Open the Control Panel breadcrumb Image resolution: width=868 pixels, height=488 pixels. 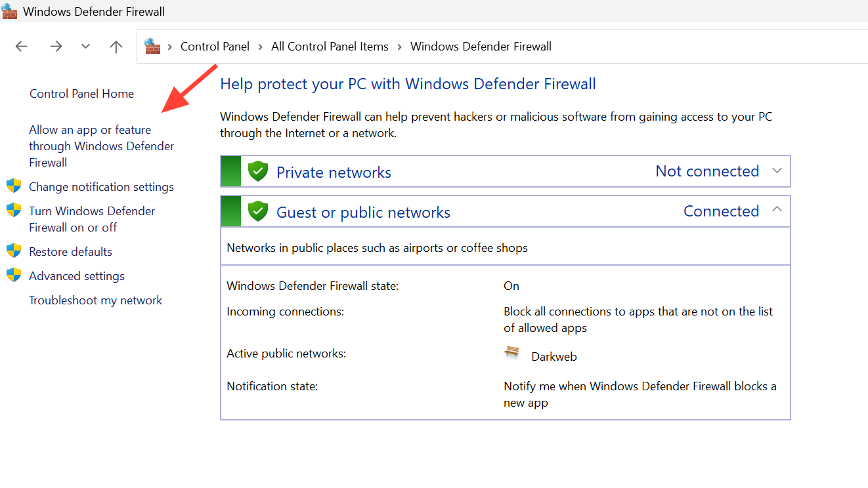(x=215, y=47)
